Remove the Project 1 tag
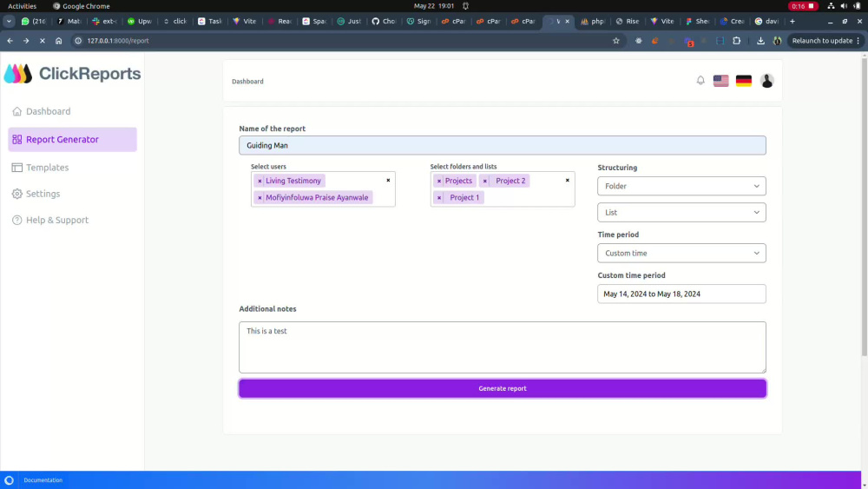This screenshot has height=489, width=868. (x=439, y=198)
